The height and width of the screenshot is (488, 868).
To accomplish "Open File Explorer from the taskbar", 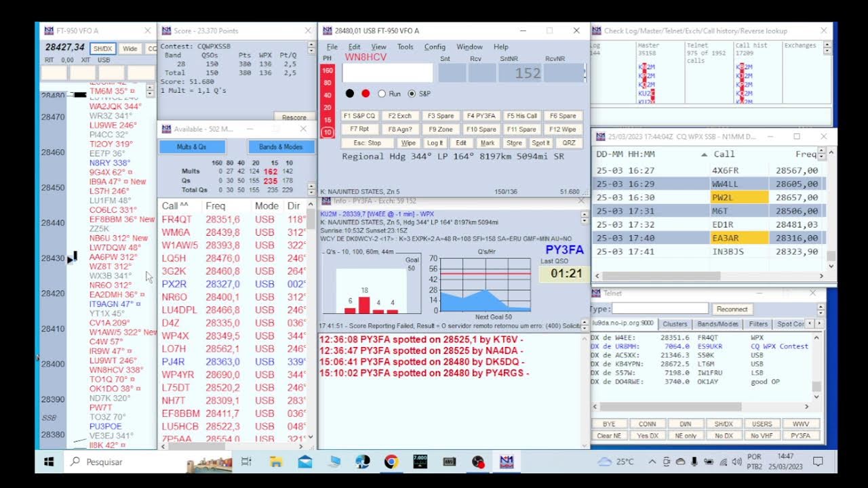I will click(x=275, y=462).
